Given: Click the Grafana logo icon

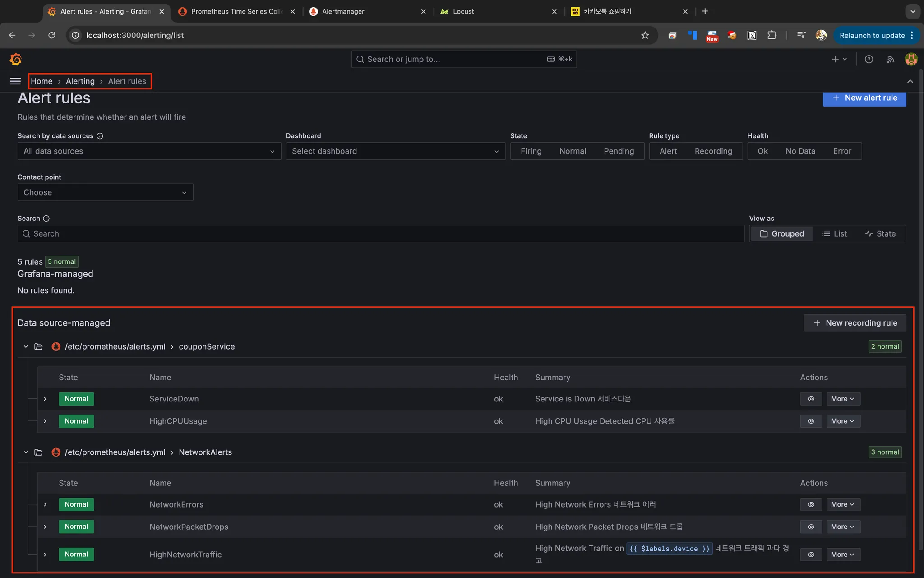Looking at the screenshot, I should pos(15,59).
